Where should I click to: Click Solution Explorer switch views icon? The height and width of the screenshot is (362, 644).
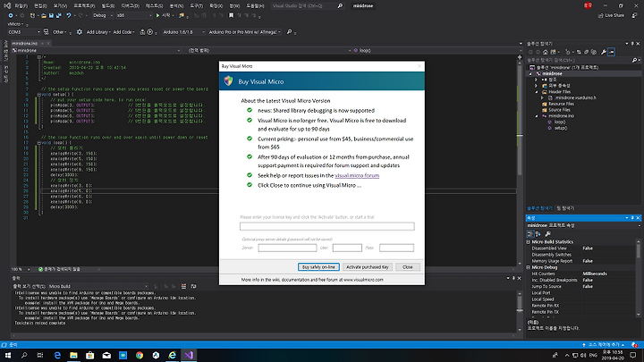coord(554,52)
